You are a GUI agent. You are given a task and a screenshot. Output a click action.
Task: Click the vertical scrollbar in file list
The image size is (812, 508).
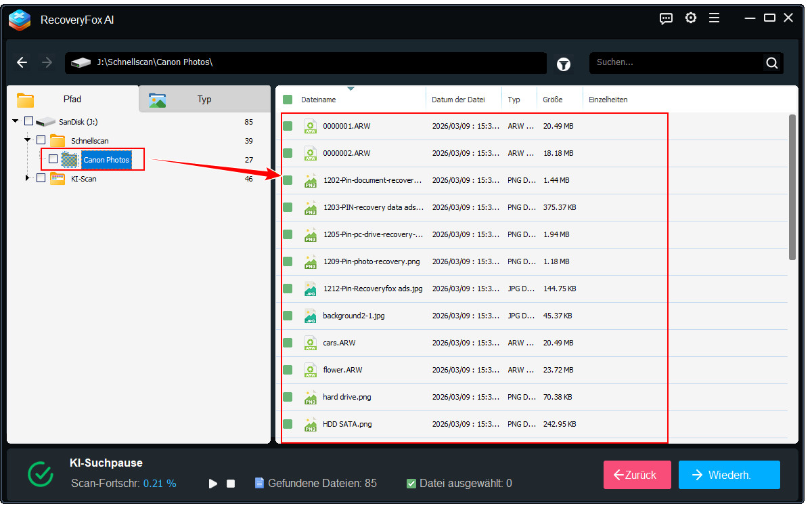792,187
